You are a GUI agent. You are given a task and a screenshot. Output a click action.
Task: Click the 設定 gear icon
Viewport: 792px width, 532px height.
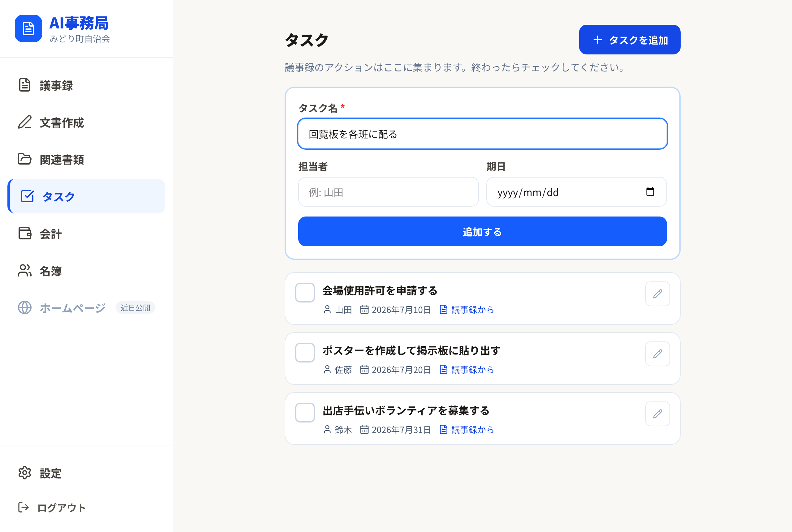pos(25,473)
